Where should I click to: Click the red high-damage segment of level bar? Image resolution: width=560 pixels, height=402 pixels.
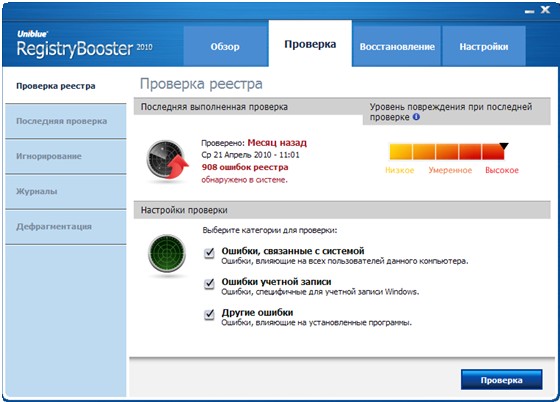(x=493, y=152)
